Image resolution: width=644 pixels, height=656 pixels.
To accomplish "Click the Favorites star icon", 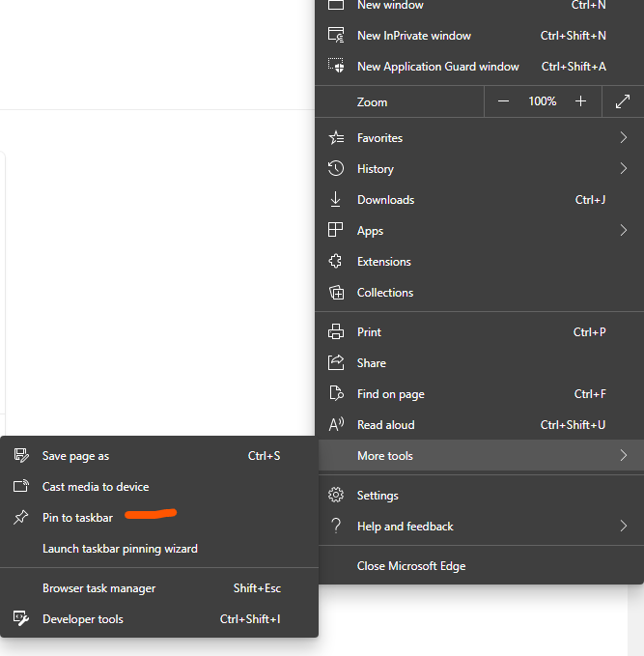I will [336, 137].
